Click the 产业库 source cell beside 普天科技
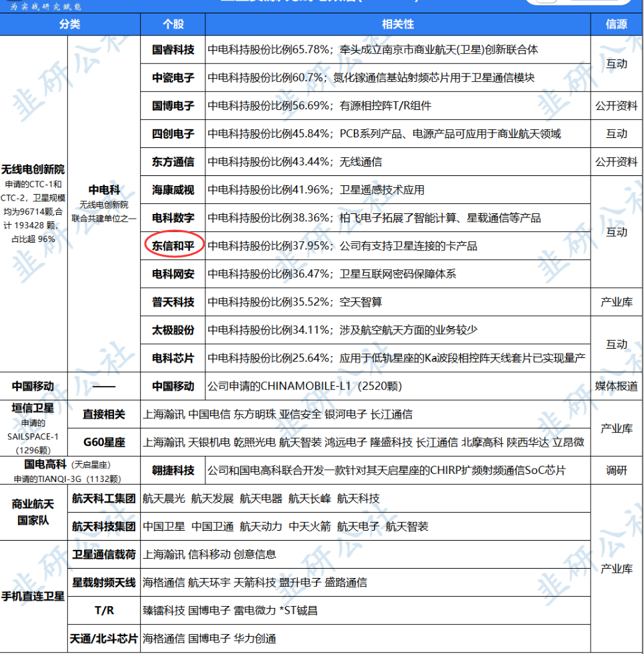The height and width of the screenshot is (654, 644). tap(617, 302)
